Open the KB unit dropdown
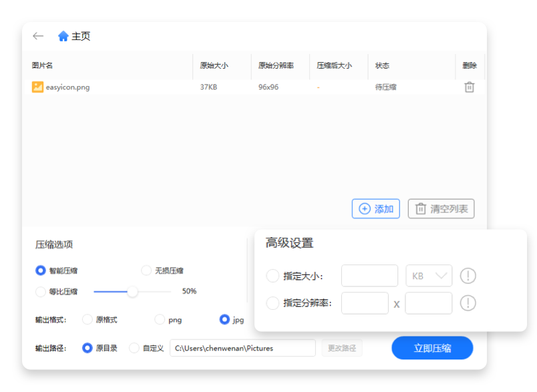This screenshot has width=537, height=392. pos(428,275)
